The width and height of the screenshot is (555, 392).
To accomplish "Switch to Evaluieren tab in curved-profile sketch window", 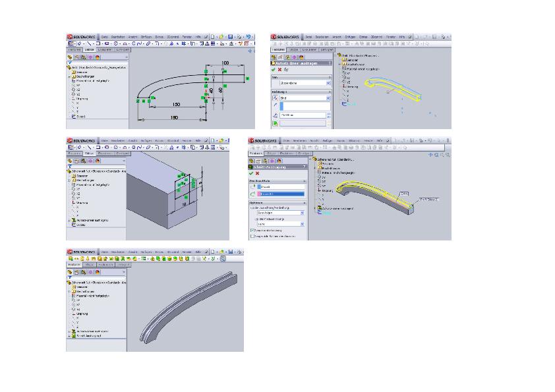I will tap(104, 50).
